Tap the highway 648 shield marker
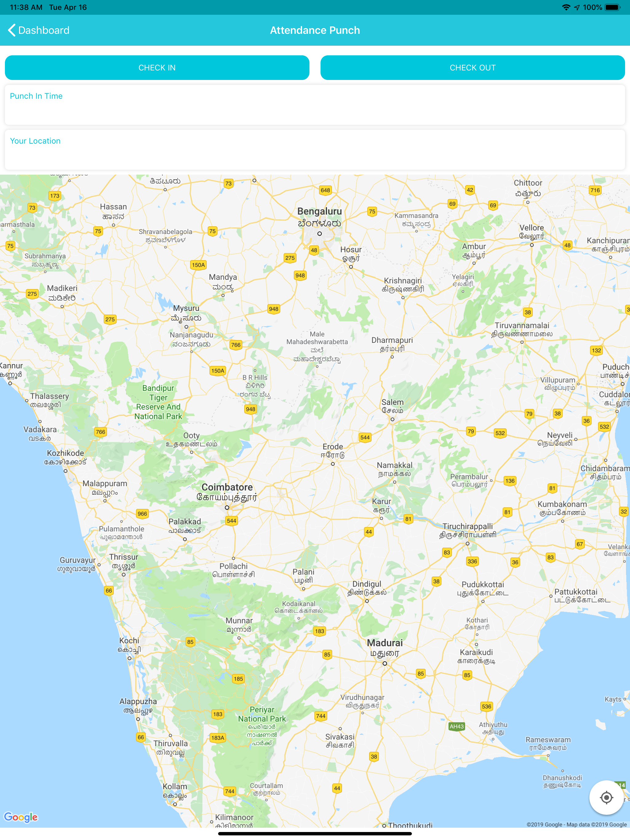The image size is (630, 840). (325, 190)
